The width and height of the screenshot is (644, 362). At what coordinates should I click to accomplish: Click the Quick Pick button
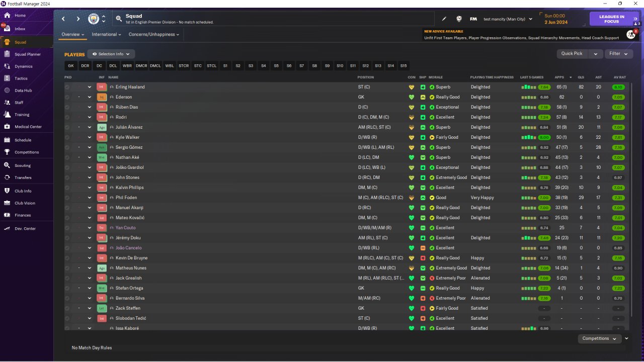coord(572,54)
